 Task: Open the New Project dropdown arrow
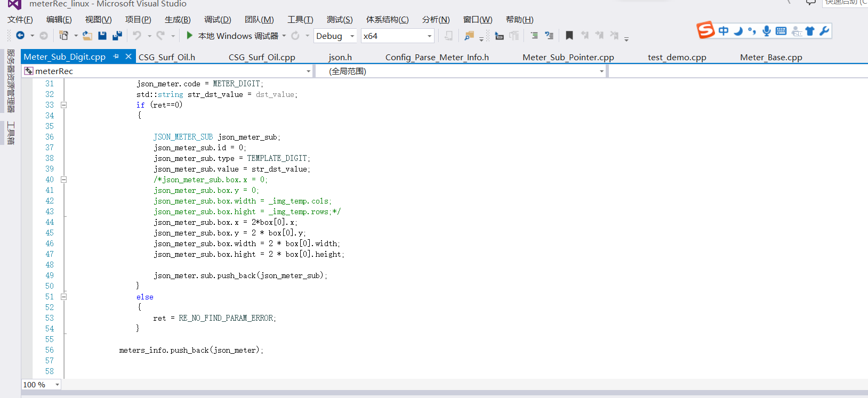pos(76,36)
